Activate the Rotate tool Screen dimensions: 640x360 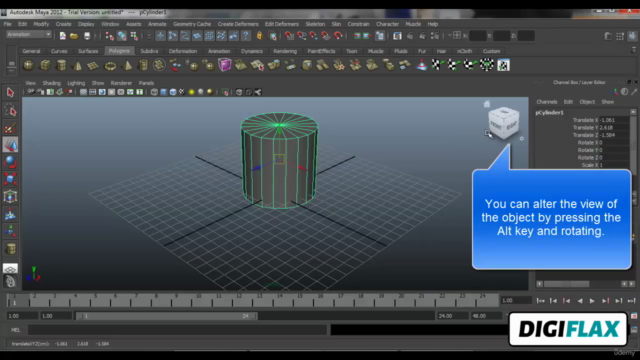[10, 162]
